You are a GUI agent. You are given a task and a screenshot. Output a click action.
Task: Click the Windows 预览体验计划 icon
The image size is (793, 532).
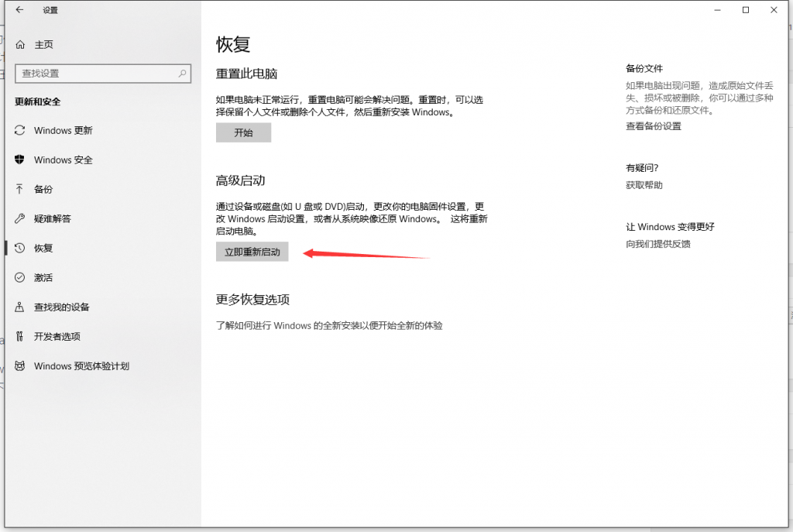(x=20, y=366)
